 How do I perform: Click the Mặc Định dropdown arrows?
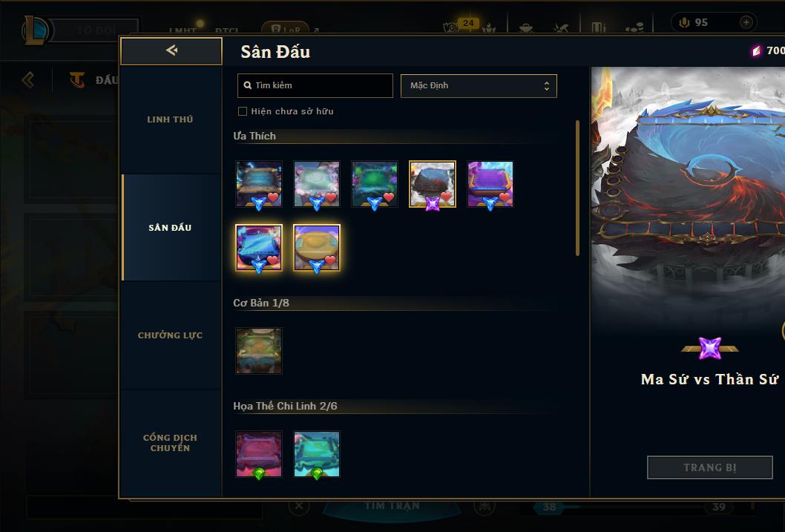tap(547, 85)
